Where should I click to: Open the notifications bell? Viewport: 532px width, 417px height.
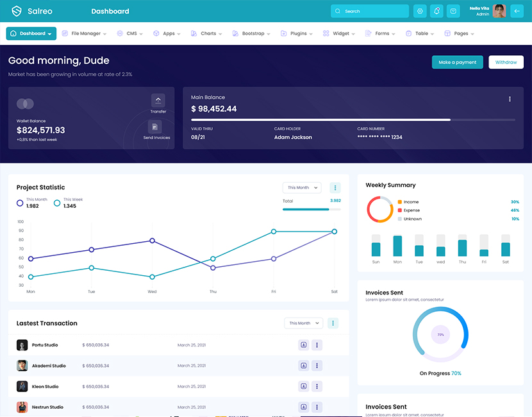tap(436, 11)
